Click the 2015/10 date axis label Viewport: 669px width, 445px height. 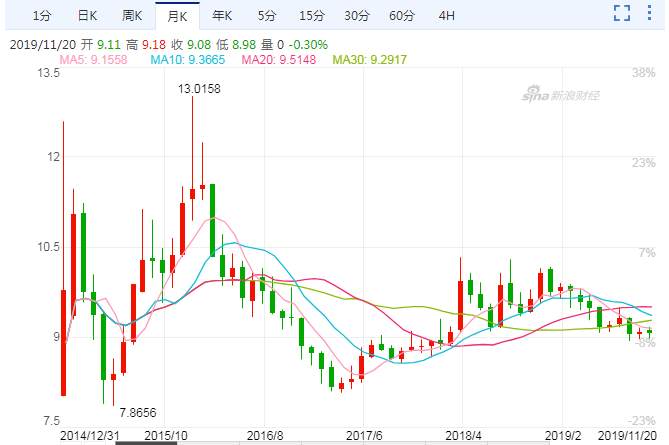(166, 436)
